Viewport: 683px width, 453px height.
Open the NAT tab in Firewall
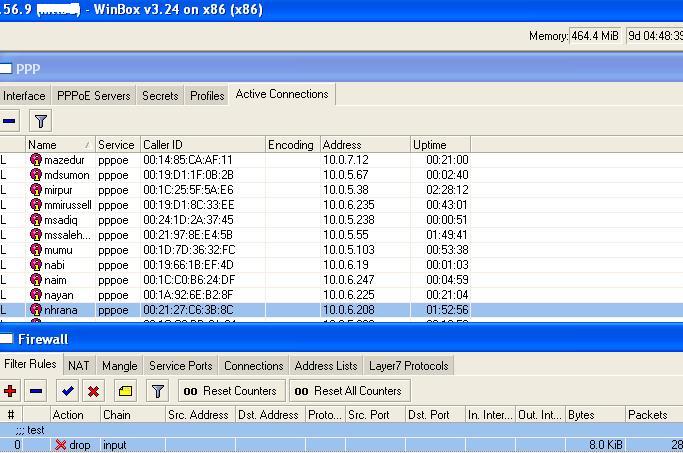[x=78, y=366]
